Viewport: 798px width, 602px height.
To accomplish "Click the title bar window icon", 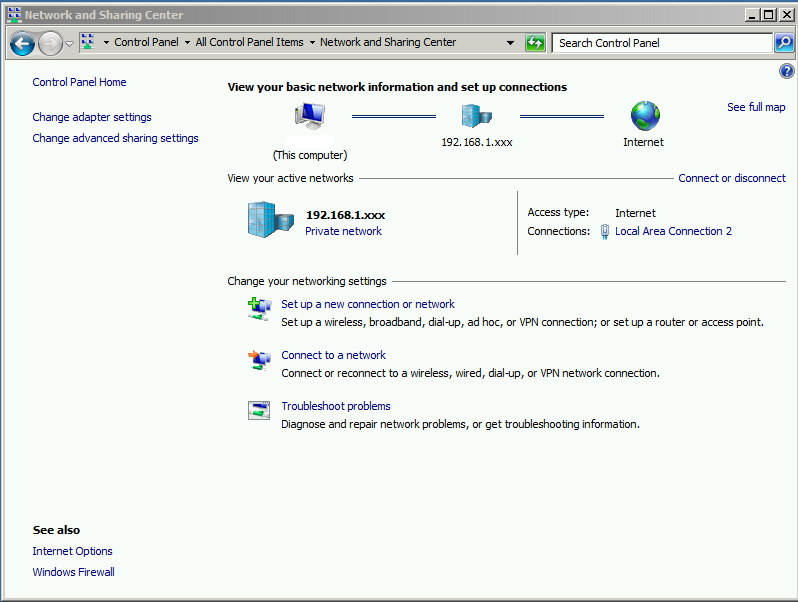I will click(x=14, y=15).
